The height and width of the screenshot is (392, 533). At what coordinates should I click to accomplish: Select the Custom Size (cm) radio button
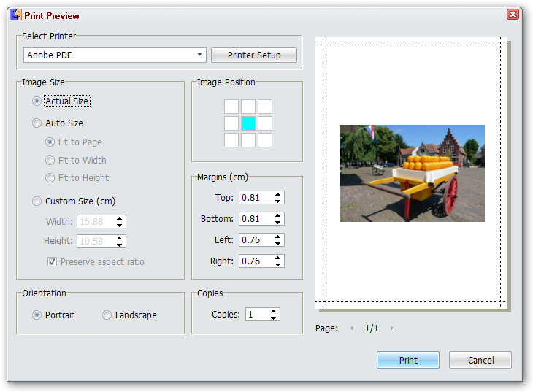pyautogui.click(x=37, y=201)
